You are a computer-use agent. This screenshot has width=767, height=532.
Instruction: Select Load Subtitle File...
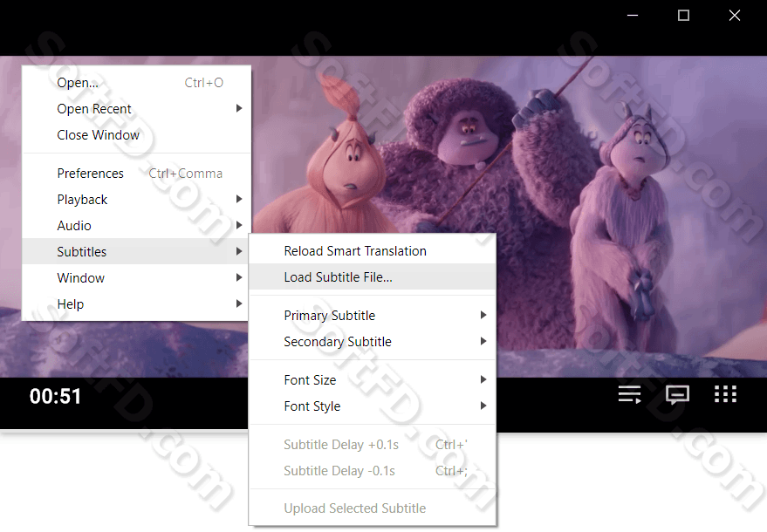point(373,277)
